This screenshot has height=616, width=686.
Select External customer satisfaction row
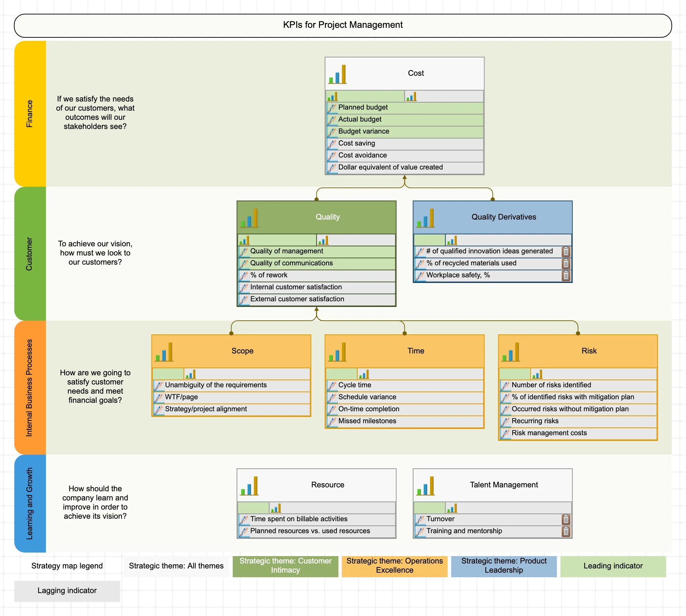tap(316, 300)
